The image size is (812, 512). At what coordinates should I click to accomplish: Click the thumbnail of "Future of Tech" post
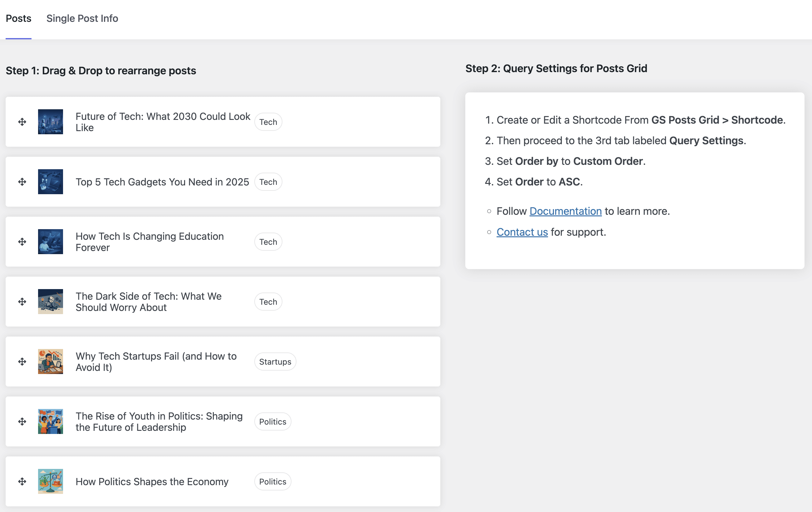coord(51,122)
